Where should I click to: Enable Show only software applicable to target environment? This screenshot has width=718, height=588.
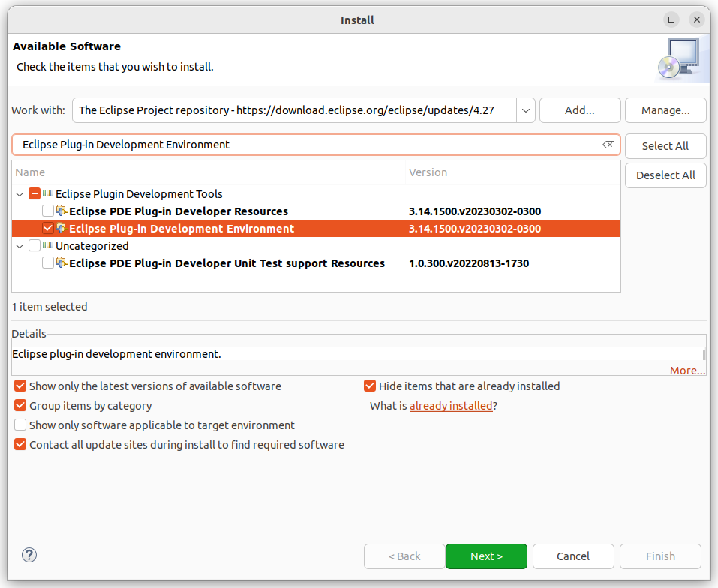tap(20, 424)
